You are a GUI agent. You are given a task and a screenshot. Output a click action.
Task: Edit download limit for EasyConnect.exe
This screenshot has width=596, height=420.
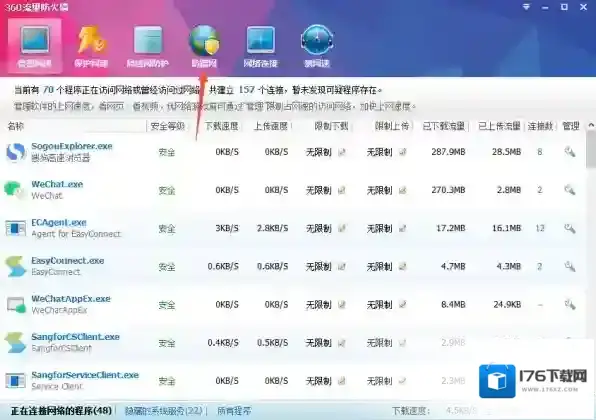342,266
